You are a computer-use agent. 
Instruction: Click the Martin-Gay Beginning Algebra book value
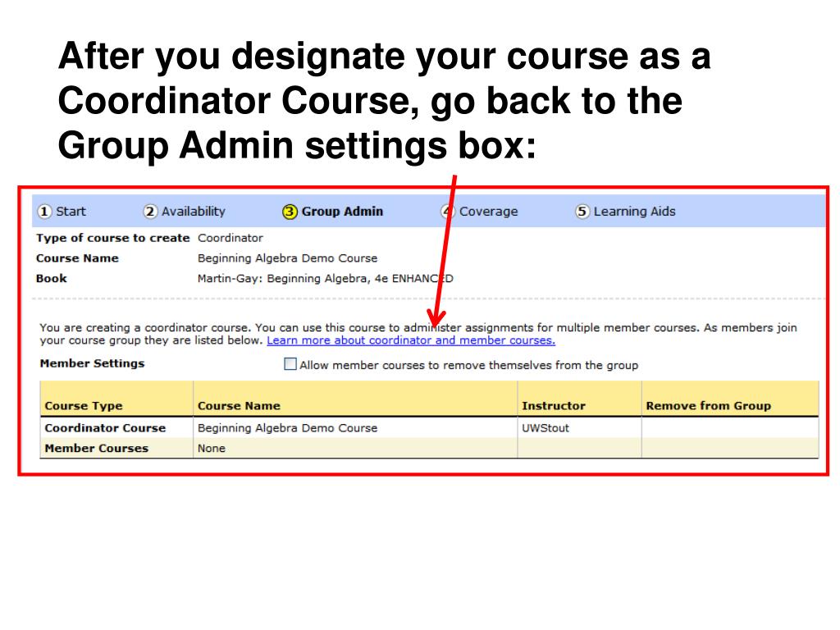pyautogui.click(x=325, y=279)
